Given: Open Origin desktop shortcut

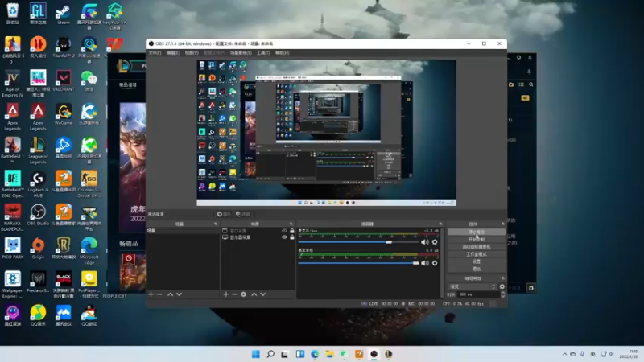Looking at the screenshot, I should 38,249.
